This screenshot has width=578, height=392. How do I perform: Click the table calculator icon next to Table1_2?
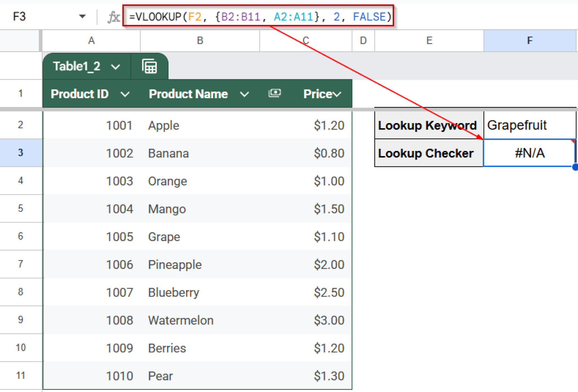click(x=149, y=66)
